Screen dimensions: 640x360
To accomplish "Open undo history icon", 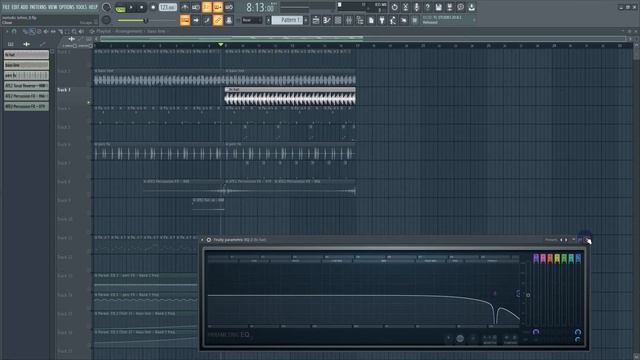I will click(x=394, y=7).
